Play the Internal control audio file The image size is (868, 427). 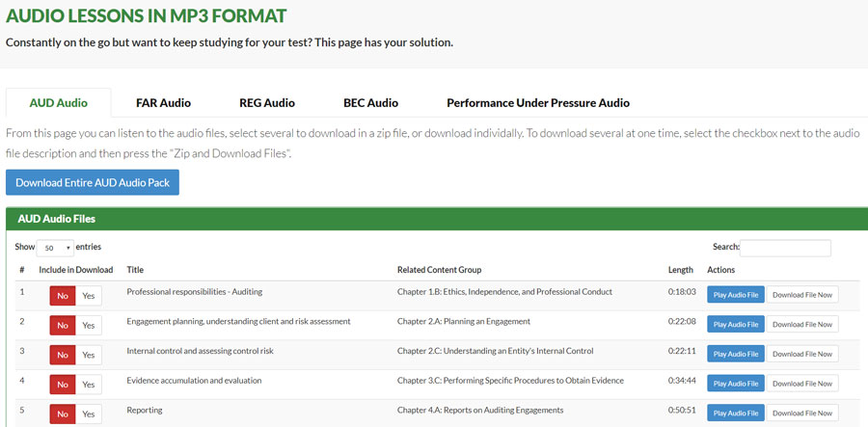point(736,354)
